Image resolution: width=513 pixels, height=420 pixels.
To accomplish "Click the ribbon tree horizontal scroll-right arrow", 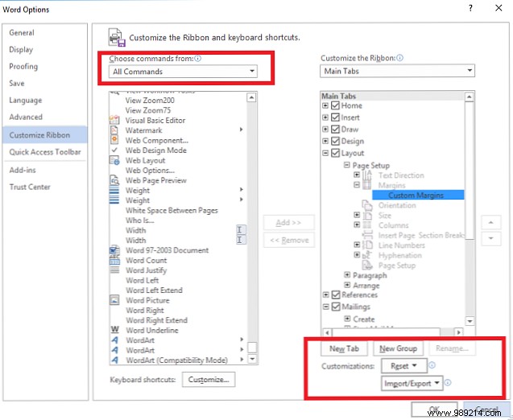I will (459, 332).
